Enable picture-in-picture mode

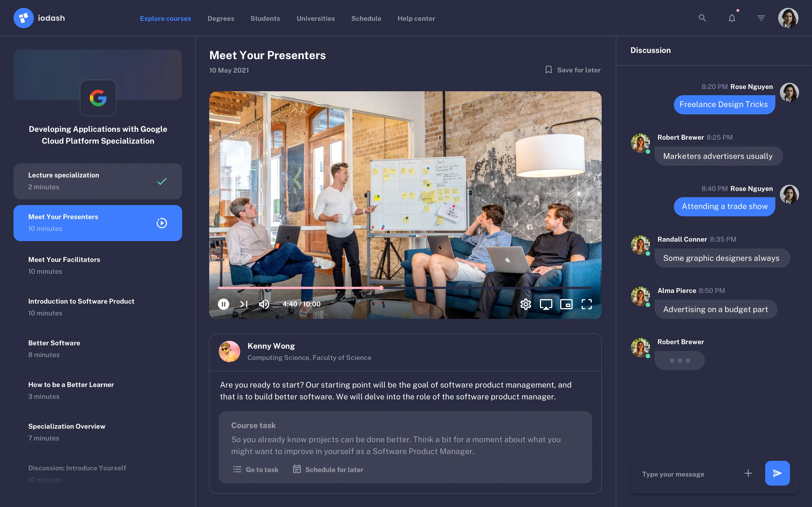(x=566, y=304)
